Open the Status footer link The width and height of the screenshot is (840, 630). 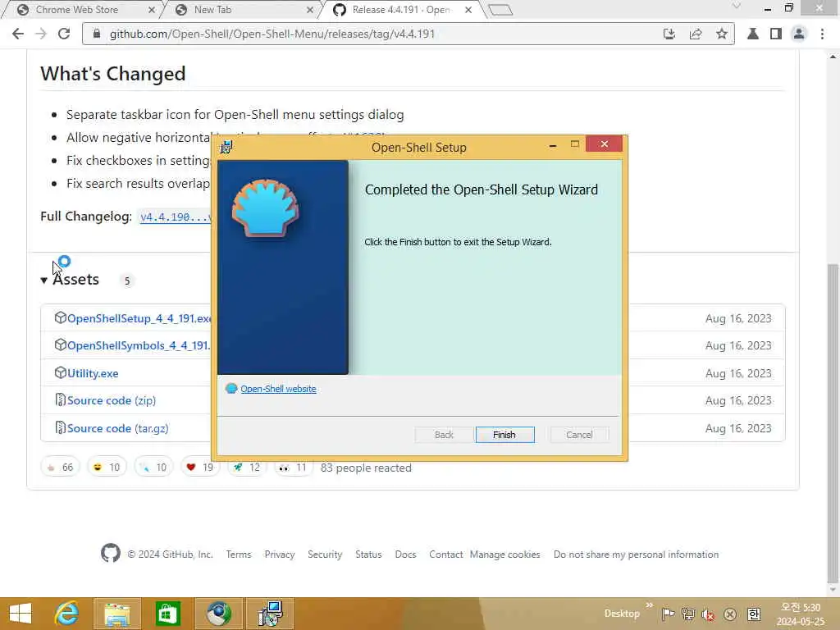point(368,555)
